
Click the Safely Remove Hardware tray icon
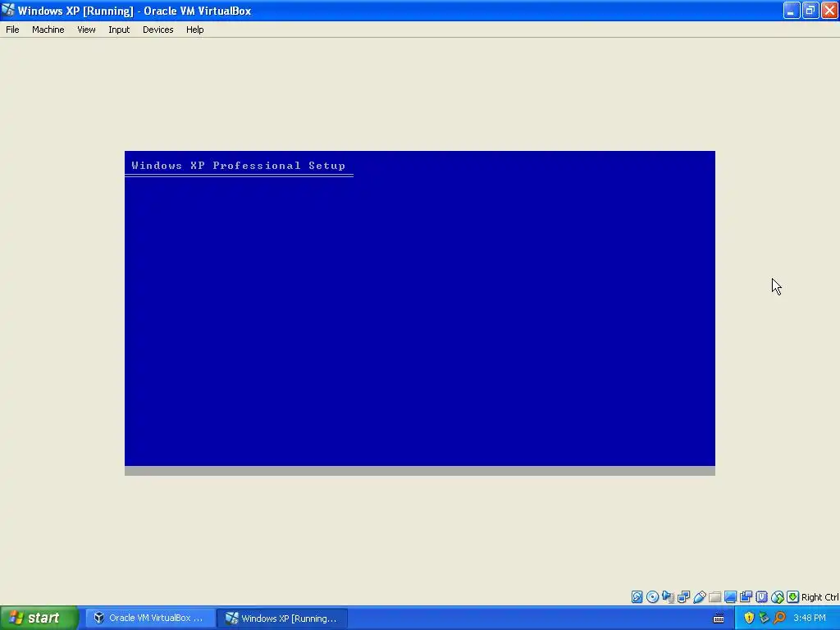coord(764,618)
